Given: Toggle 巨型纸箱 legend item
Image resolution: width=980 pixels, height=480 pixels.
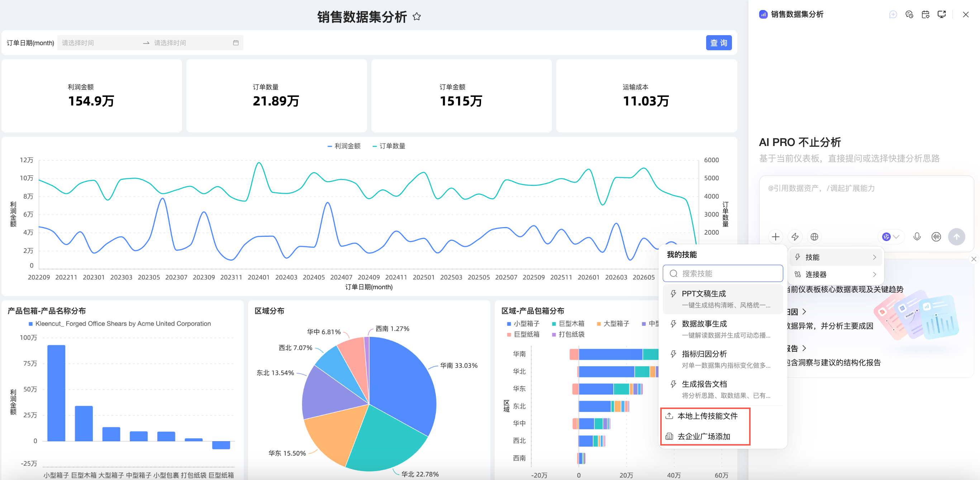Looking at the screenshot, I should coord(523,334).
